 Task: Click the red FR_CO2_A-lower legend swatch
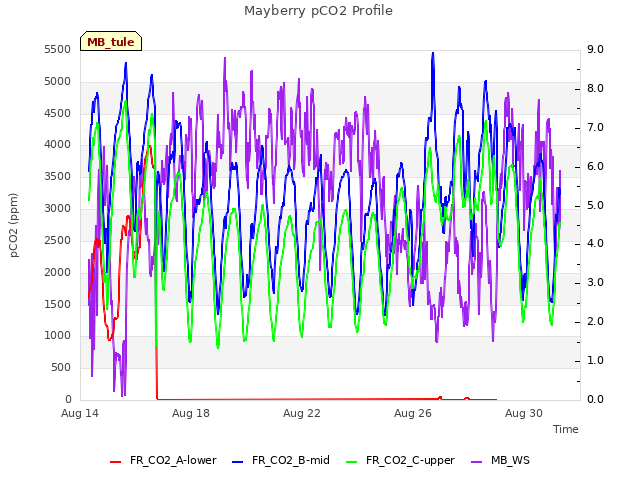pyautogui.click(x=116, y=462)
